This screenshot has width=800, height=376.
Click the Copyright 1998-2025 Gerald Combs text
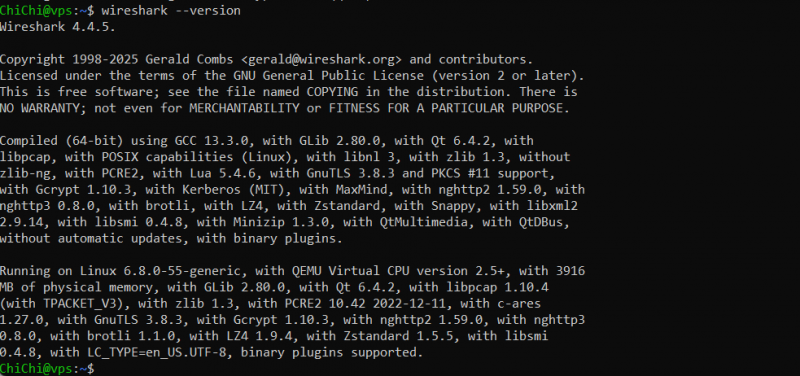click(x=116, y=60)
